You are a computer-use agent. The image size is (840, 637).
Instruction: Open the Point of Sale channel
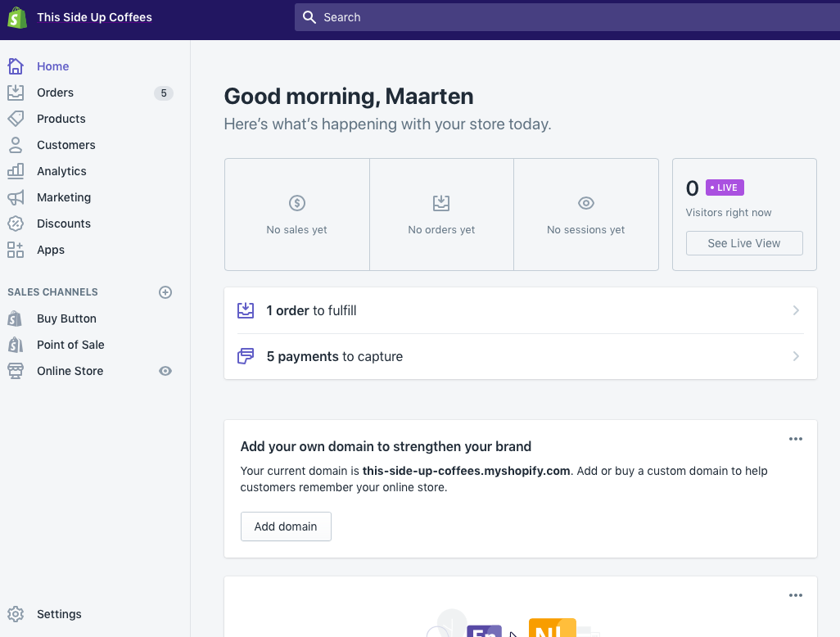click(x=70, y=345)
